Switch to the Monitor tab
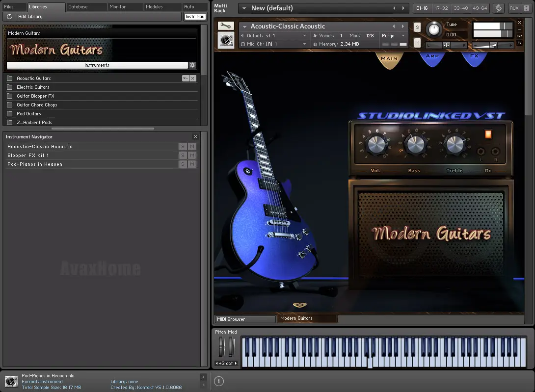This screenshot has width=535, height=392. (125, 7)
